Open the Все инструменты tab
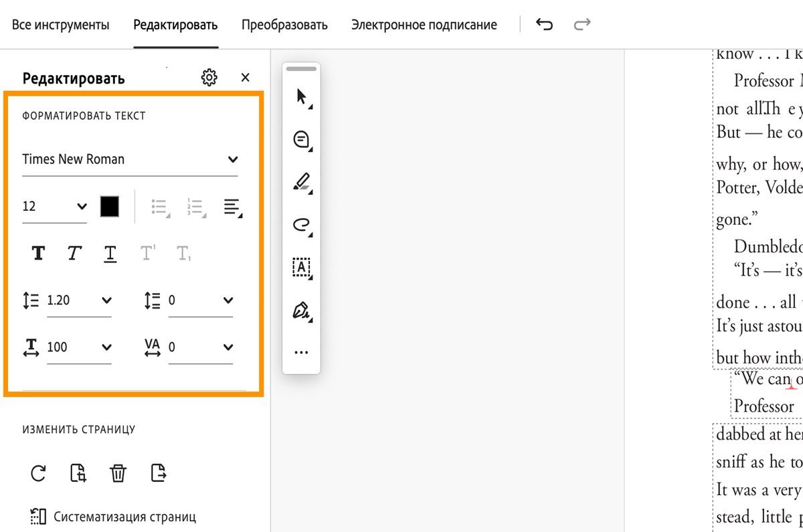 60,25
